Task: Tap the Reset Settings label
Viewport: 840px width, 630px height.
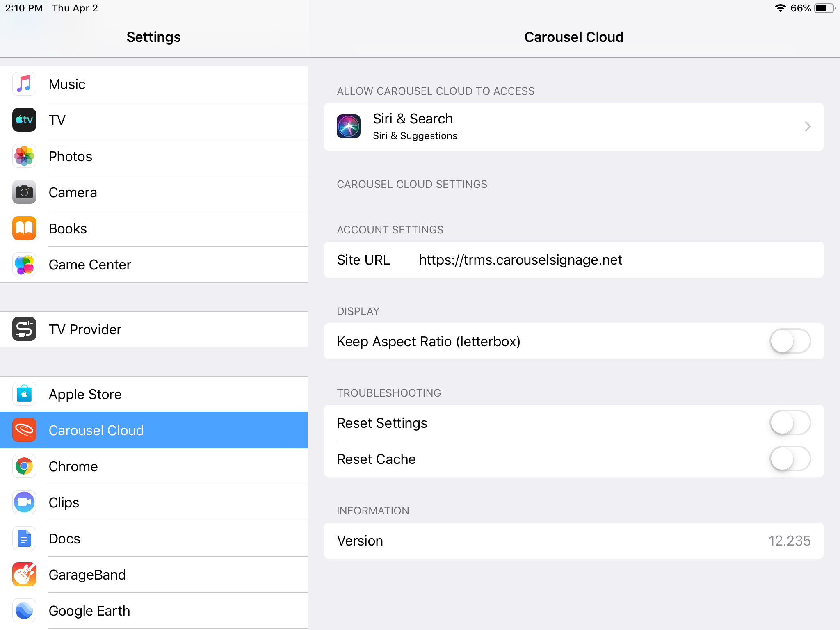Action: point(382,423)
